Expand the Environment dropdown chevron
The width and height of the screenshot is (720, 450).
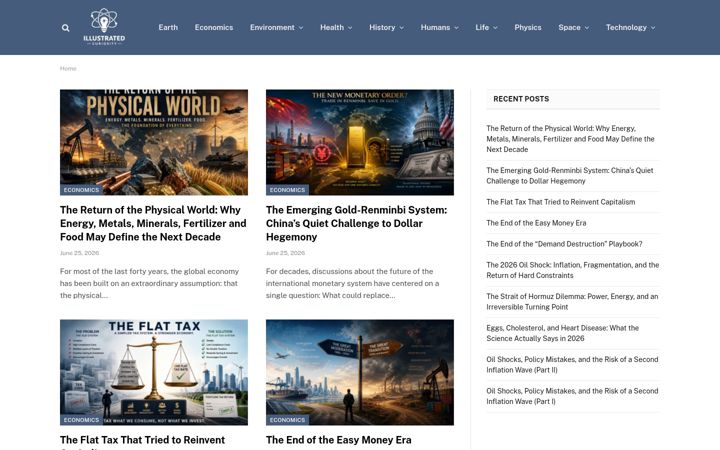coord(301,28)
